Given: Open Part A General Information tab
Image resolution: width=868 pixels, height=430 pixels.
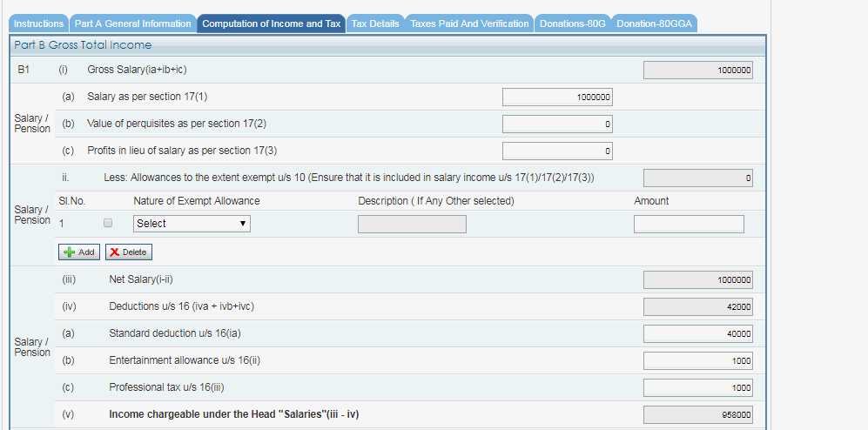Looking at the screenshot, I should [132, 24].
